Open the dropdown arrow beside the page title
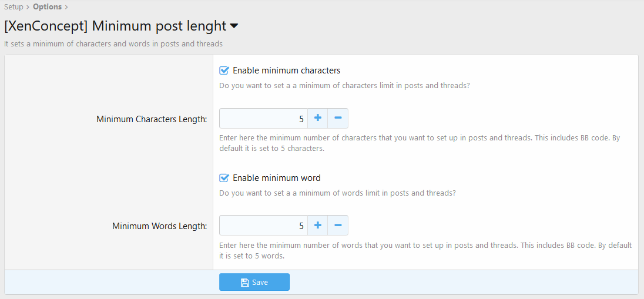The height and width of the screenshot is (299, 644). click(234, 26)
